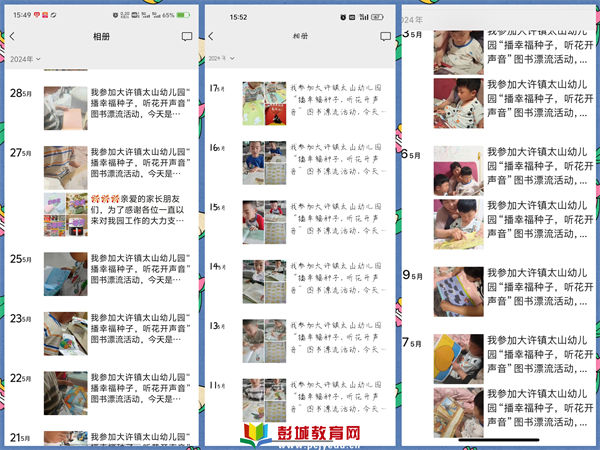This screenshot has height=450, width=600.
Task: Open the 9 May photo with the blue dotted book
Action: (458, 292)
